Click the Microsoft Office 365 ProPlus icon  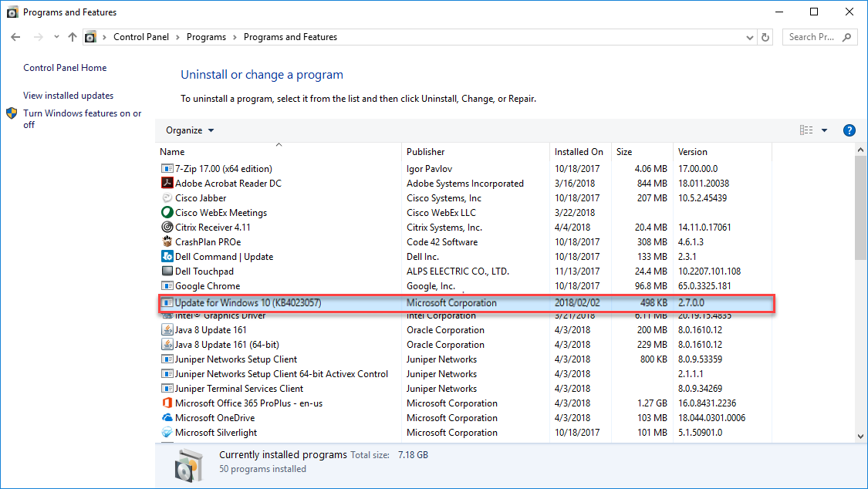[x=167, y=403]
